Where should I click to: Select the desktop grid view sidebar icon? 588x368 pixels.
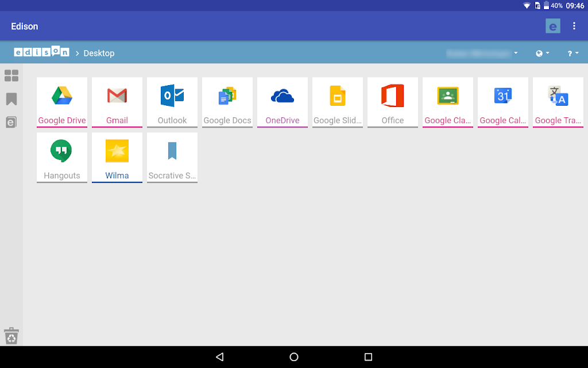11,75
